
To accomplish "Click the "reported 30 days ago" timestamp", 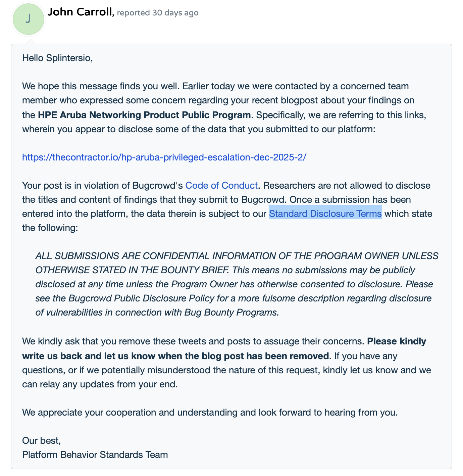I will pyautogui.click(x=158, y=13).
